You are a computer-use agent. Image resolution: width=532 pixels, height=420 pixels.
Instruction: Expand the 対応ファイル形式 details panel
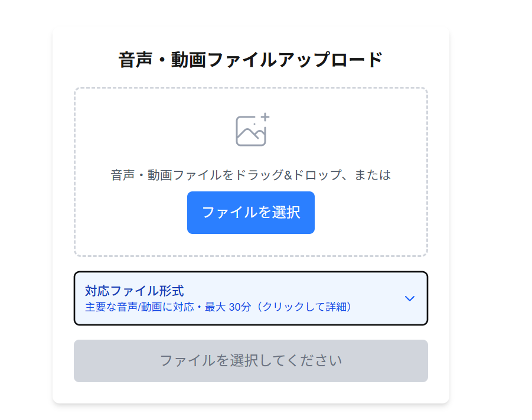coord(250,298)
